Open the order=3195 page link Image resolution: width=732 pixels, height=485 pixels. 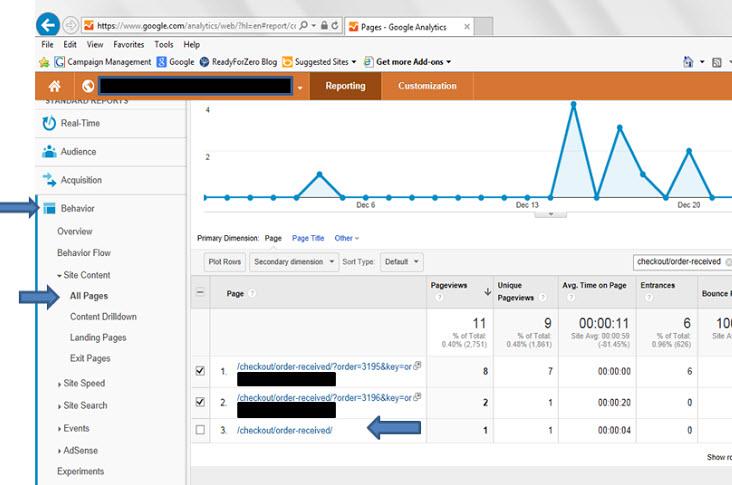(324, 367)
